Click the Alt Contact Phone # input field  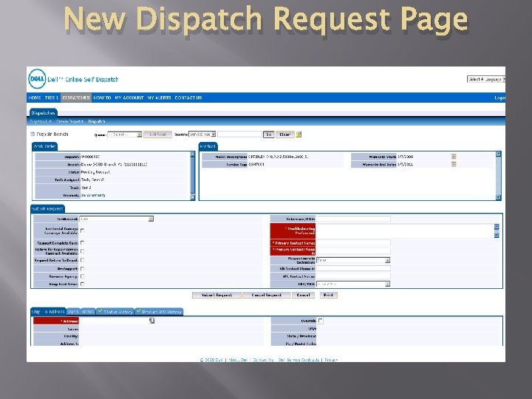coord(353,269)
